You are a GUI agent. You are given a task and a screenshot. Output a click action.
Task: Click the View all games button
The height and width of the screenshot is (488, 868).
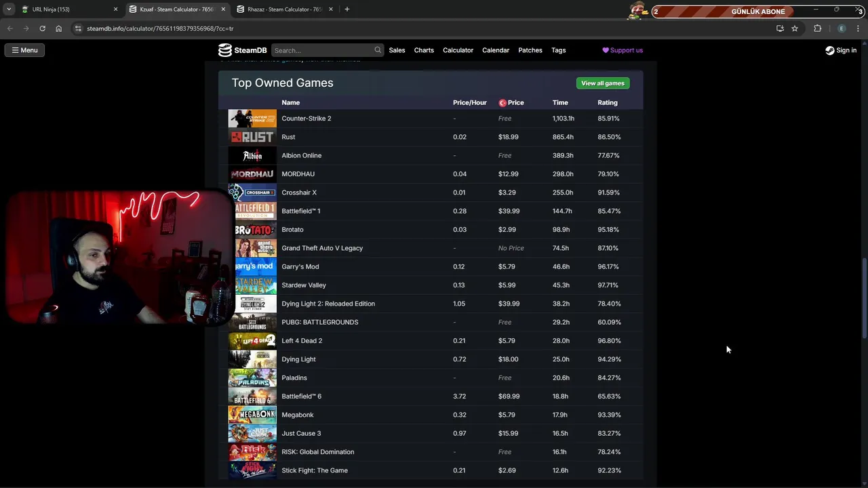click(x=603, y=83)
